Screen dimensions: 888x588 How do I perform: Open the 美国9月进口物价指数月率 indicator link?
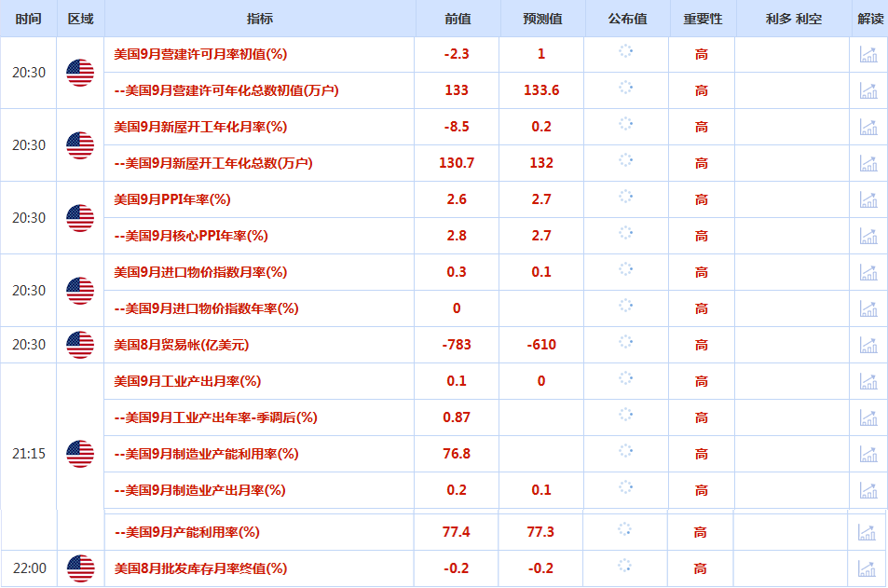tap(200, 272)
